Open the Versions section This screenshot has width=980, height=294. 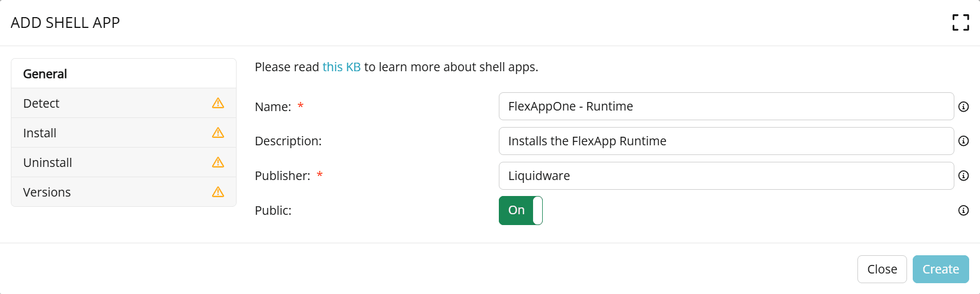click(x=47, y=193)
